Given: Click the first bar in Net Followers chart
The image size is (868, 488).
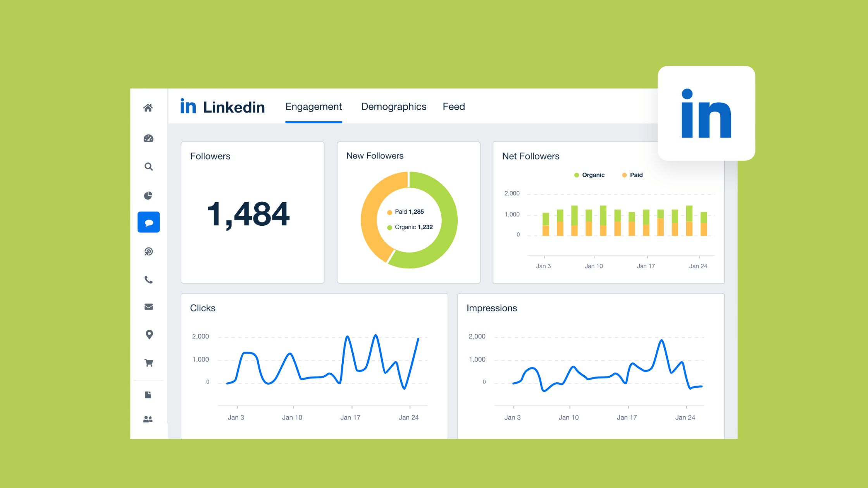Looking at the screenshot, I should pyautogui.click(x=546, y=224).
